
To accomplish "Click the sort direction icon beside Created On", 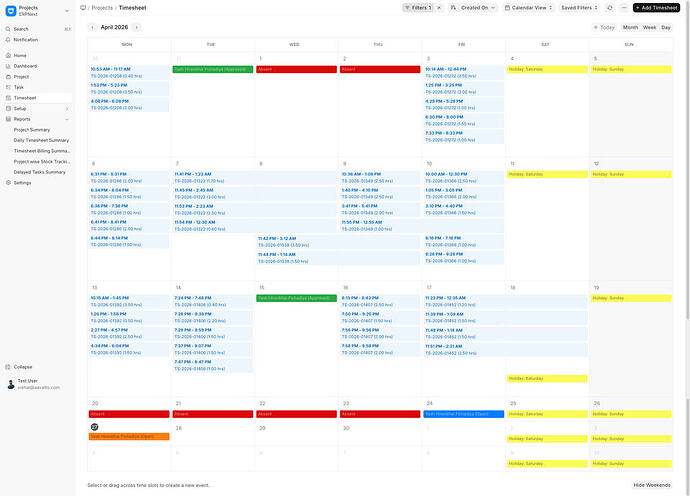I will pos(453,8).
